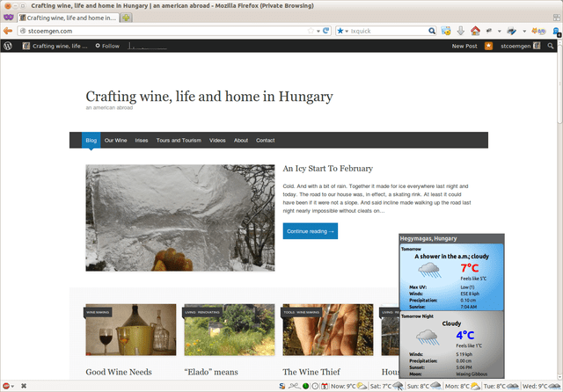This screenshot has height=392, width=563.
Task: Click the S script icon in the status bar
Action: click(282, 386)
